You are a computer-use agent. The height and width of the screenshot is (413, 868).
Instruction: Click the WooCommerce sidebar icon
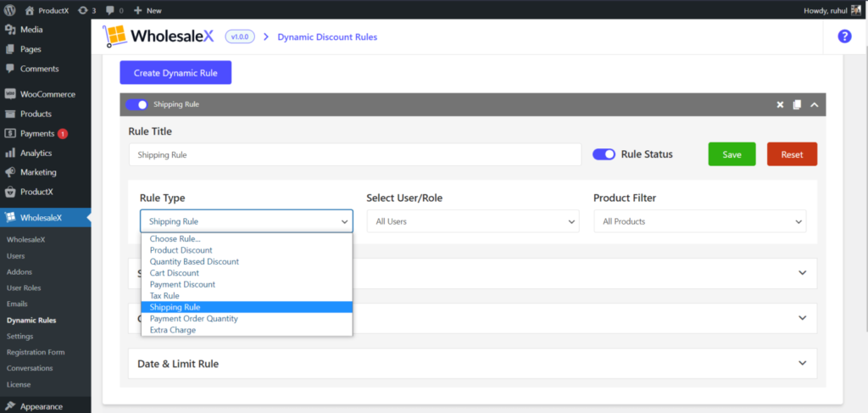(10, 94)
